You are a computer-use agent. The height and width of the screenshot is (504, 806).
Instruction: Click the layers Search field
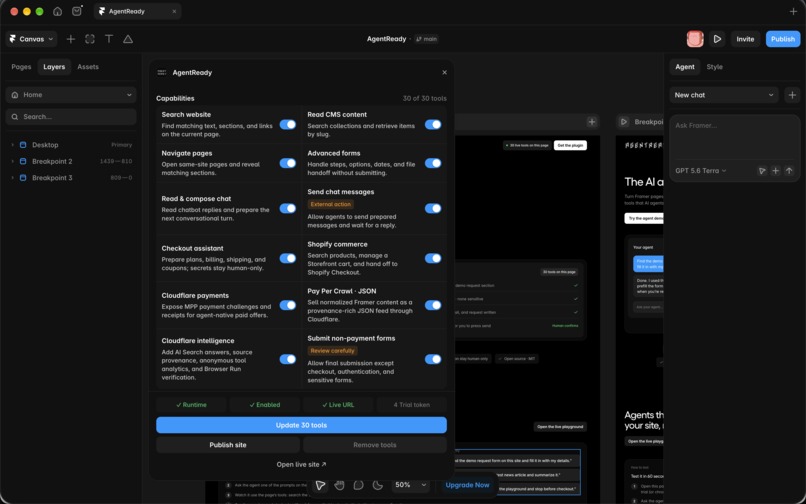(71, 117)
